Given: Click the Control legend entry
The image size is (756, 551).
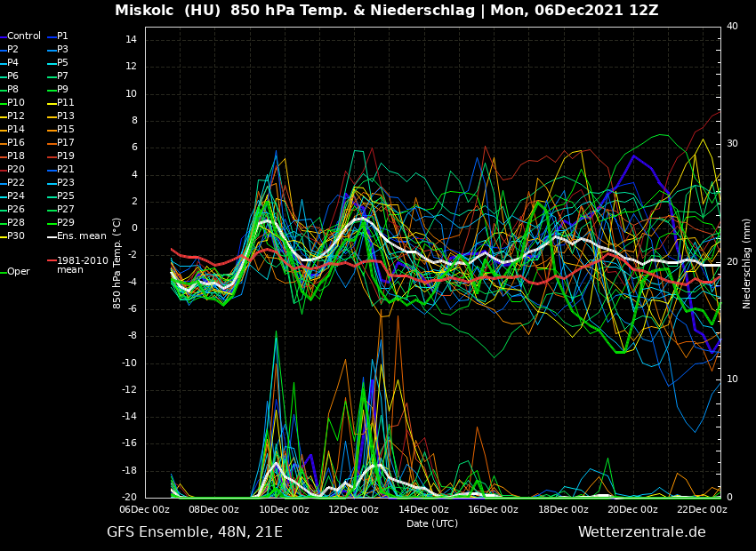Looking at the screenshot, I should coord(24,36).
